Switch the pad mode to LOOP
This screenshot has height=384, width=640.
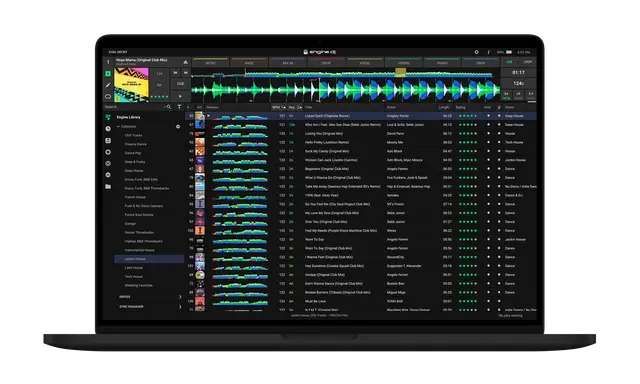point(527,62)
